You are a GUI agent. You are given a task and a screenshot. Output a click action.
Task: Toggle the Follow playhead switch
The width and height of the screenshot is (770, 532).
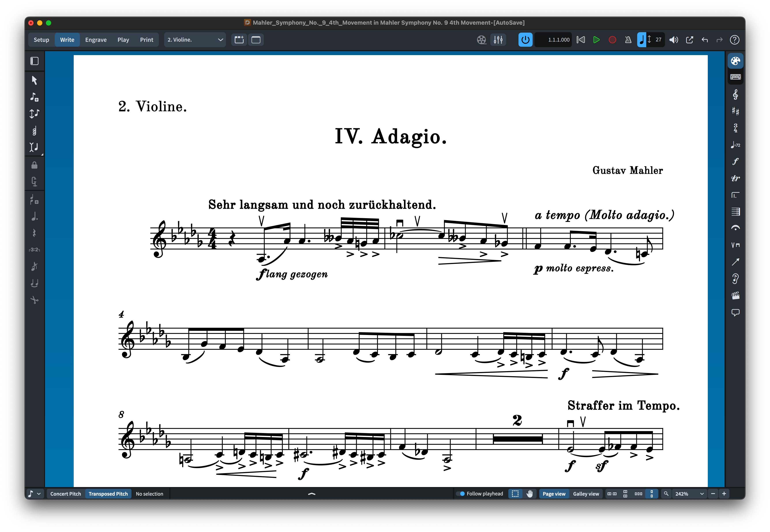coord(461,494)
